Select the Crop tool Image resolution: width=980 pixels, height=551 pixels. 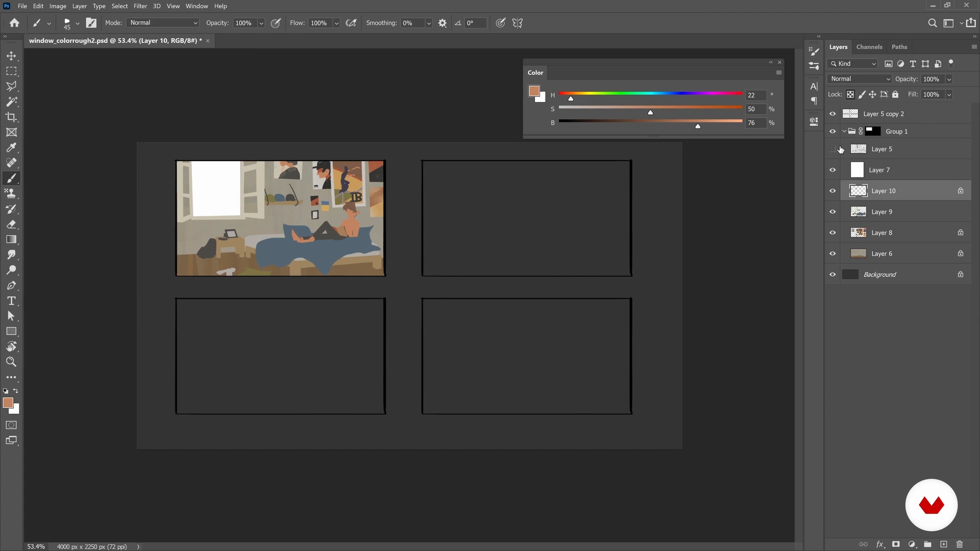11,117
